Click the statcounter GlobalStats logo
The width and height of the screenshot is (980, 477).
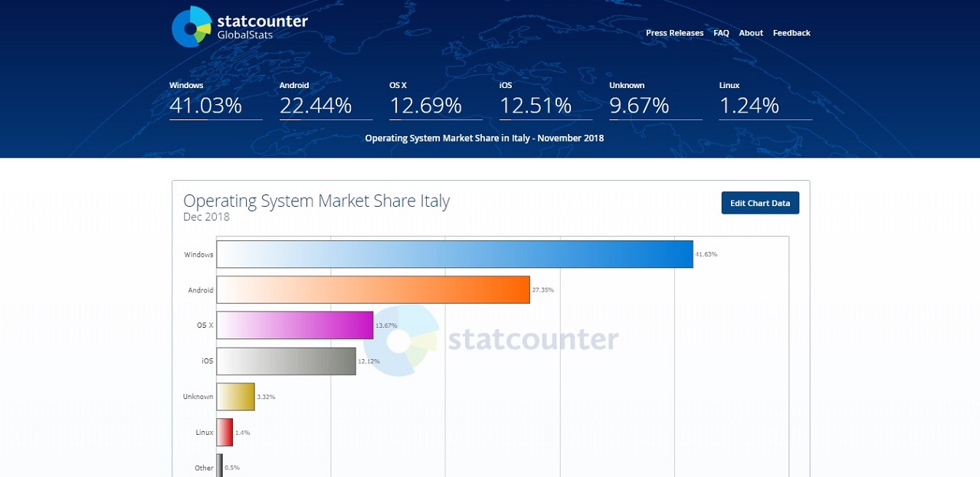tap(239, 27)
